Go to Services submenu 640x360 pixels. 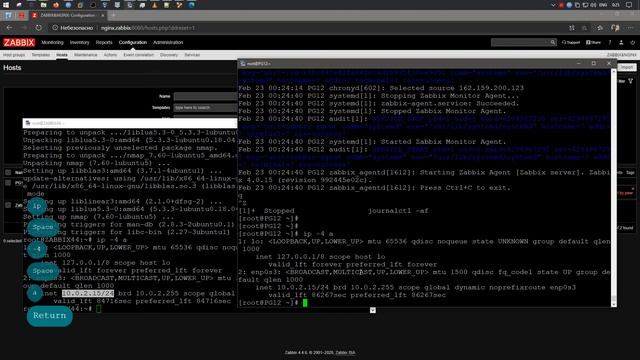click(x=192, y=55)
